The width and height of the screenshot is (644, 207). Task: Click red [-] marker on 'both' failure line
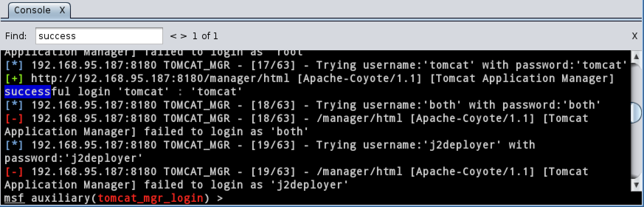coord(14,118)
